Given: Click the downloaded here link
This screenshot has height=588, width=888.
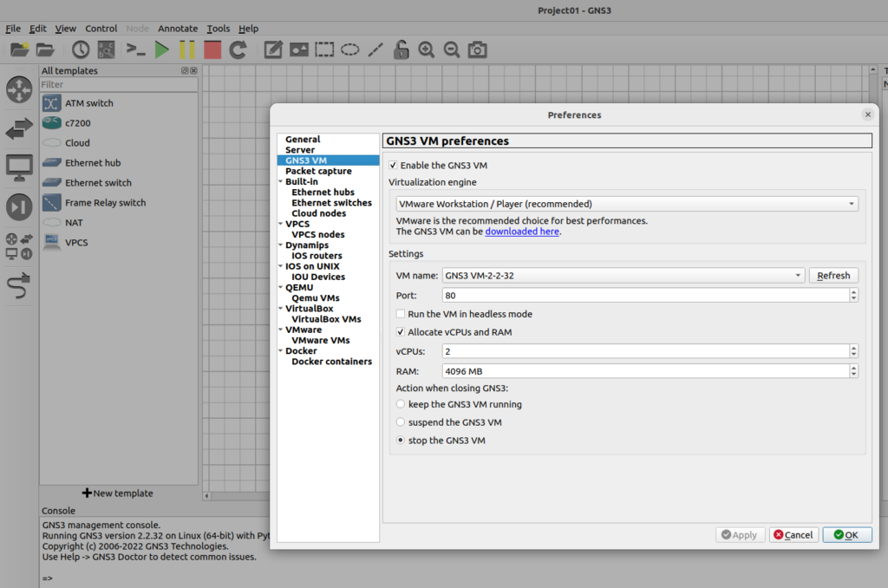Looking at the screenshot, I should pos(522,232).
